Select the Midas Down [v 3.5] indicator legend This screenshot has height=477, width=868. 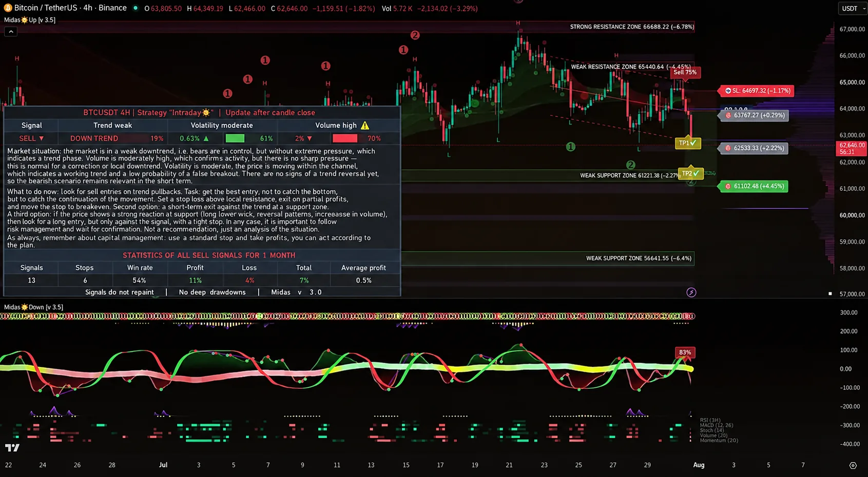[34, 307]
